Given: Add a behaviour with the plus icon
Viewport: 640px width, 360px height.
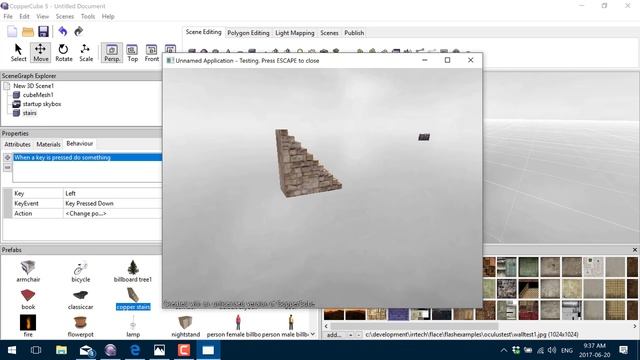Looking at the screenshot, I should point(7,158).
